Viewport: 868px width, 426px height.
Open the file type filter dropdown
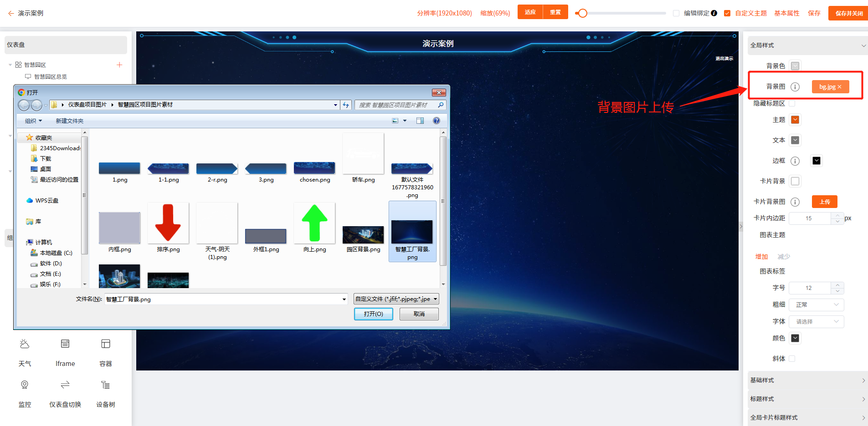coord(396,299)
